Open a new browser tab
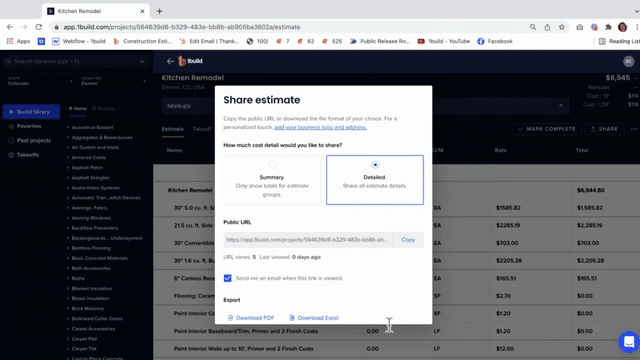Screen dimensions: 640x360 [x=160, y=11]
